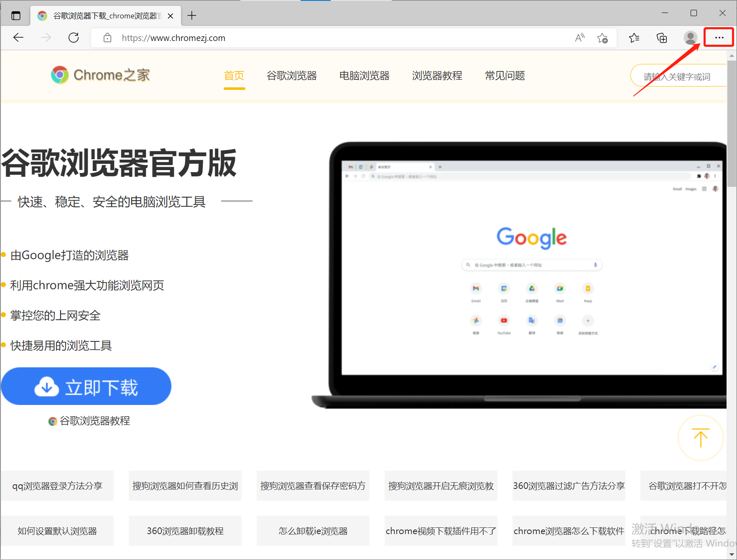Screen dimensions: 737x560
Task: Open the Collections panel
Action: coord(662,38)
